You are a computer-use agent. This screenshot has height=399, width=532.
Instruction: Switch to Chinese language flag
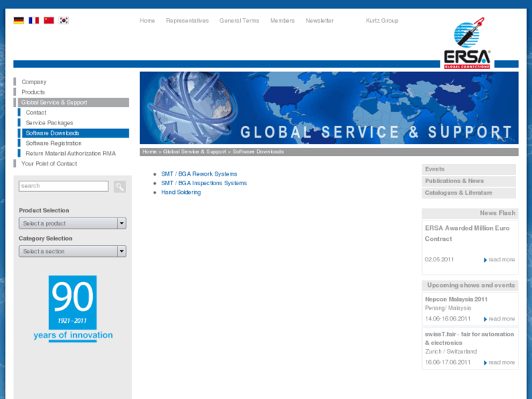click(x=49, y=20)
